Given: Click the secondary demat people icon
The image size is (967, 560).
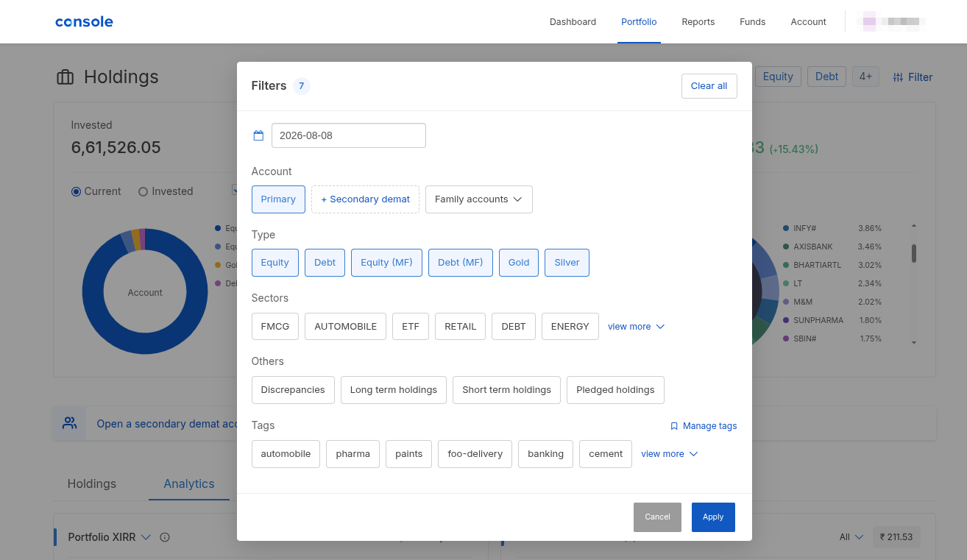Looking at the screenshot, I should (x=70, y=423).
